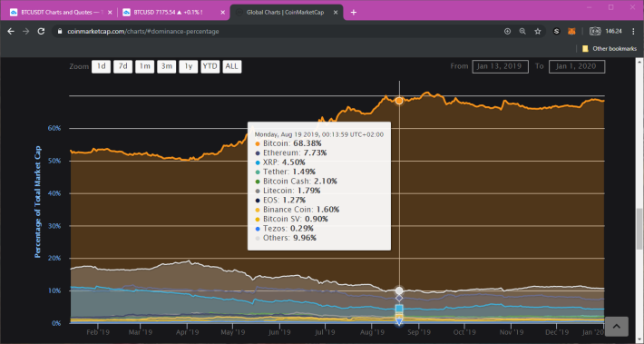
Task: Open Other bookmarks folder
Action: pyautogui.click(x=610, y=48)
